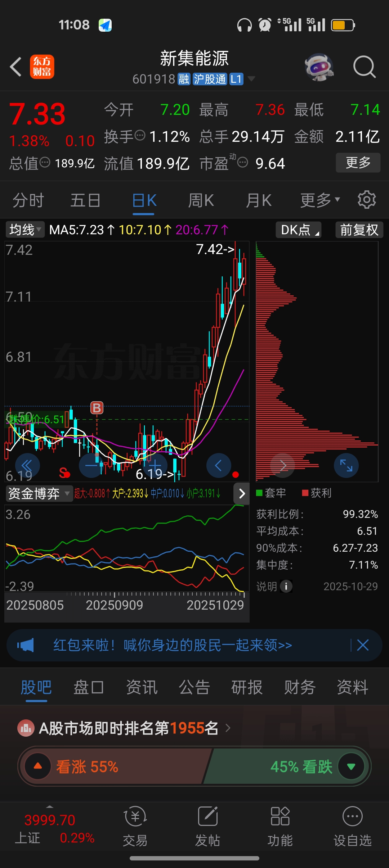The image size is (389, 868).
Task: Tap the 融 margin badge
Action: pos(184,79)
